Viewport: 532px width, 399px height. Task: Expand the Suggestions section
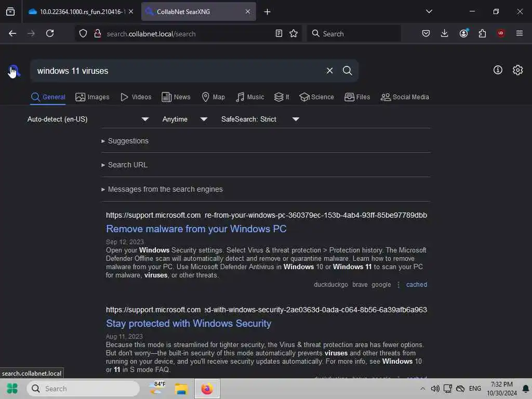125,141
